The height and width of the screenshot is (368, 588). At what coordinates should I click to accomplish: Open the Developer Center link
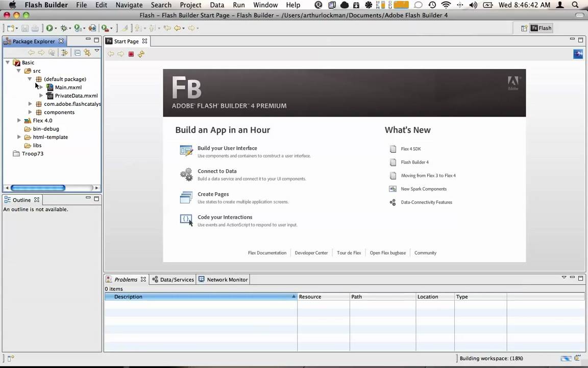(x=311, y=252)
